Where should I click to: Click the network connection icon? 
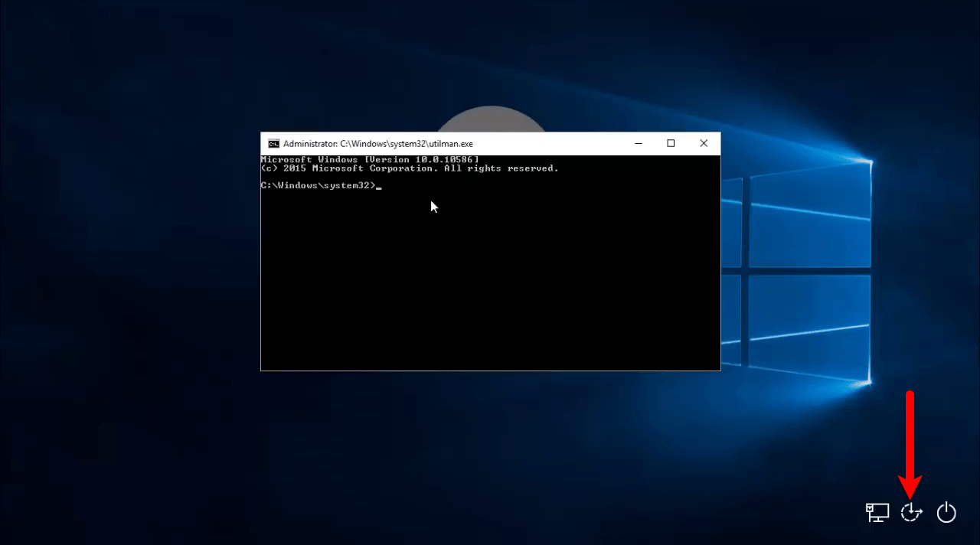pos(877,512)
